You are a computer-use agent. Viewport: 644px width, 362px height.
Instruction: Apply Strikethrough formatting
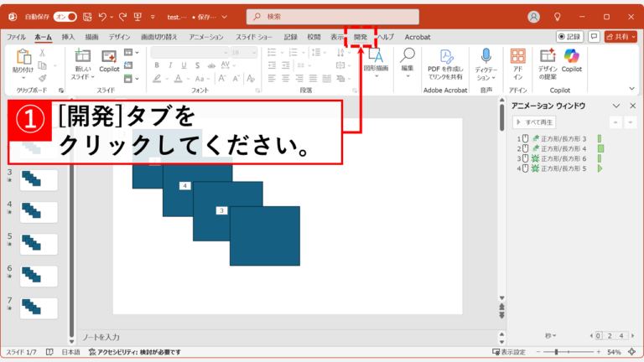click(x=211, y=65)
